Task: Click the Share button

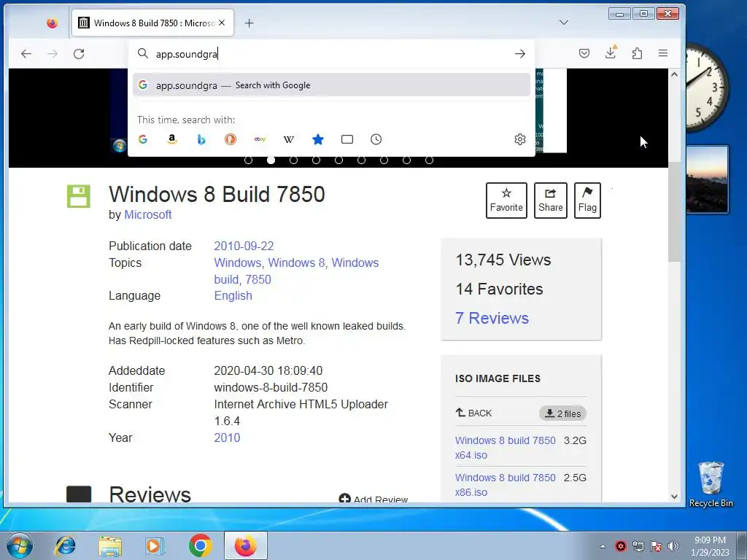Action: [x=550, y=201]
